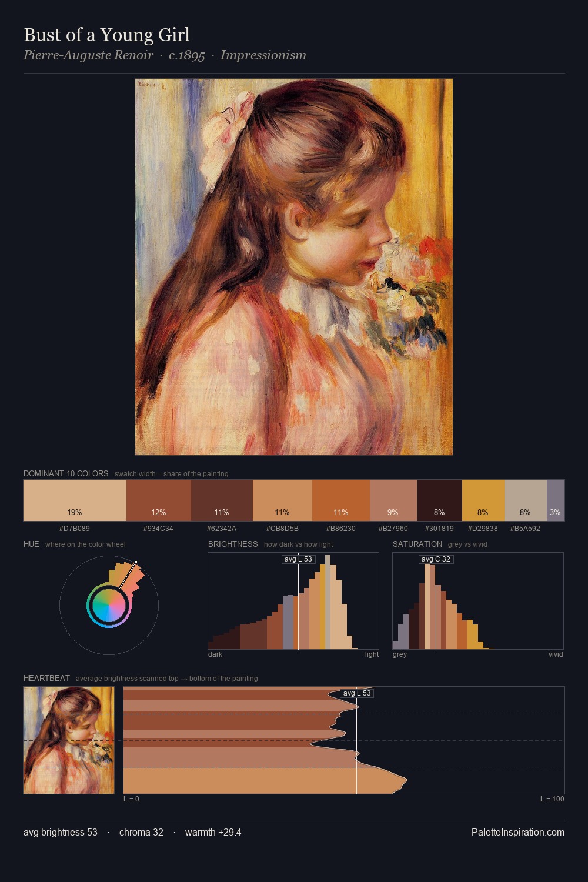
Task: Click the 'avg C 32' saturation marker
Action: [x=436, y=559]
